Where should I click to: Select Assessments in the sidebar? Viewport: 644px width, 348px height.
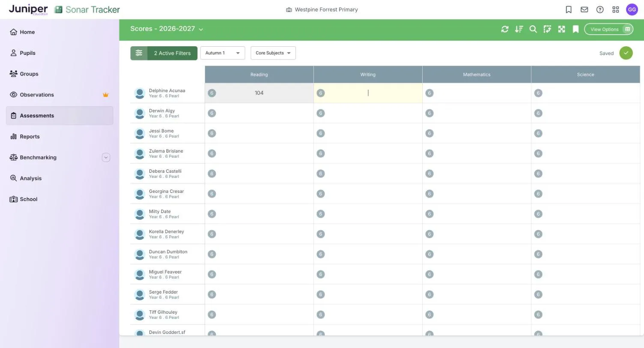[x=60, y=116]
